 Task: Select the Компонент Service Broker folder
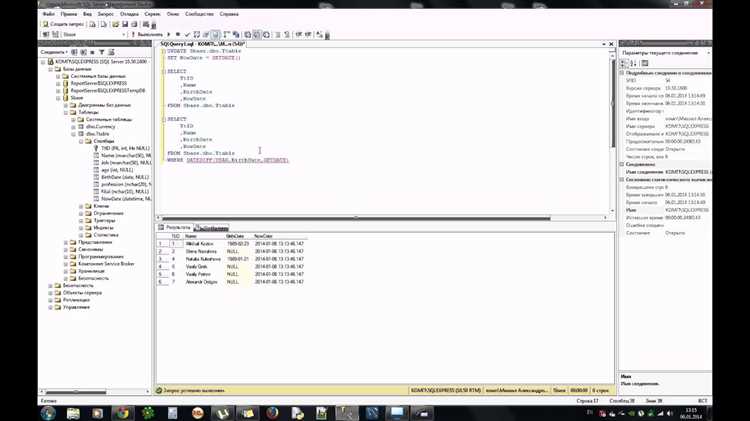pos(106,264)
